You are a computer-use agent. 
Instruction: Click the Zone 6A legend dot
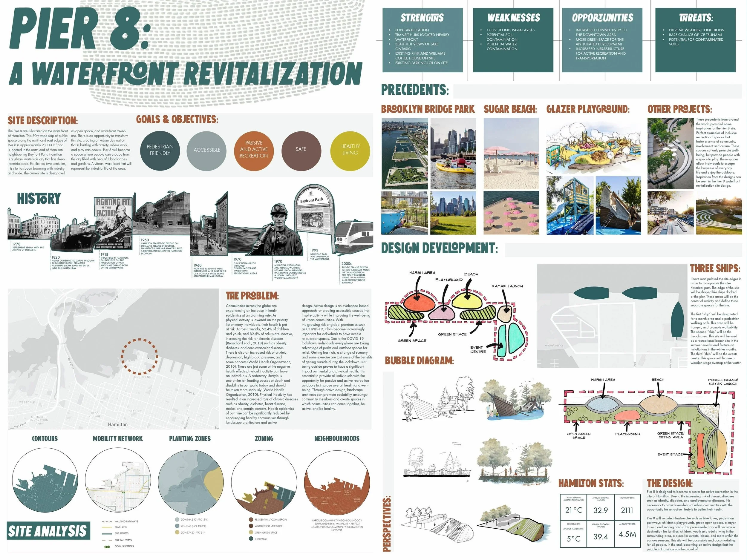pyautogui.click(x=177, y=519)
